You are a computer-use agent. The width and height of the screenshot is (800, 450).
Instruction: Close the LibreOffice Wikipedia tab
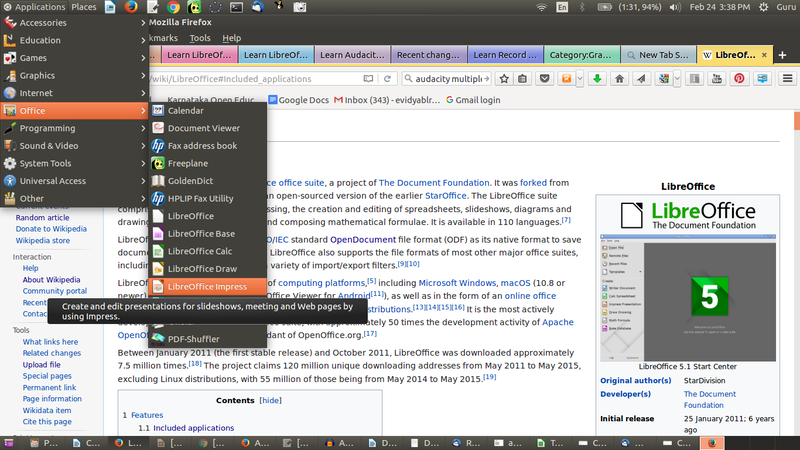pyautogui.click(x=764, y=55)
